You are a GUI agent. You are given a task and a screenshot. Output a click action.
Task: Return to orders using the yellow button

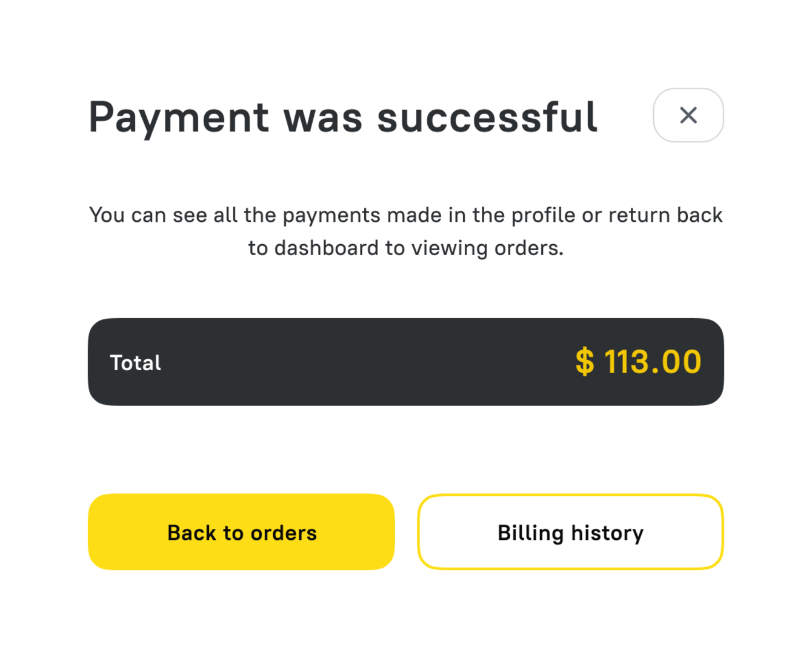pyautogui.click(x=241, y=532)
